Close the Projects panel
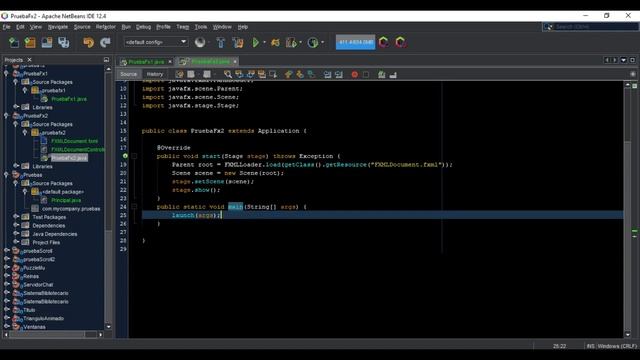Viewport: 640px width, 360px height. (x=29, y=60)
